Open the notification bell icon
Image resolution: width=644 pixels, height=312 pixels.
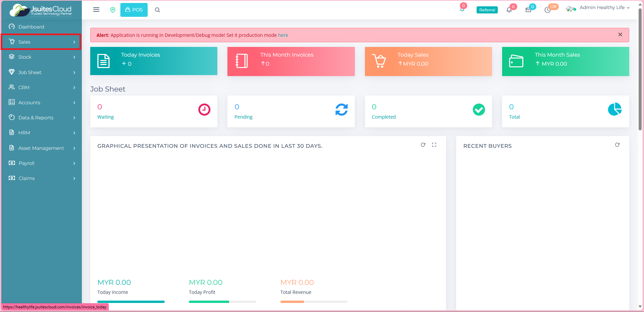pos(509,10)
